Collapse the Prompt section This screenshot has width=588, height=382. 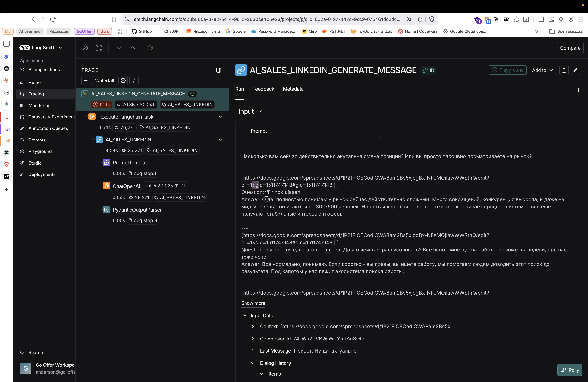tap(245, 131)
